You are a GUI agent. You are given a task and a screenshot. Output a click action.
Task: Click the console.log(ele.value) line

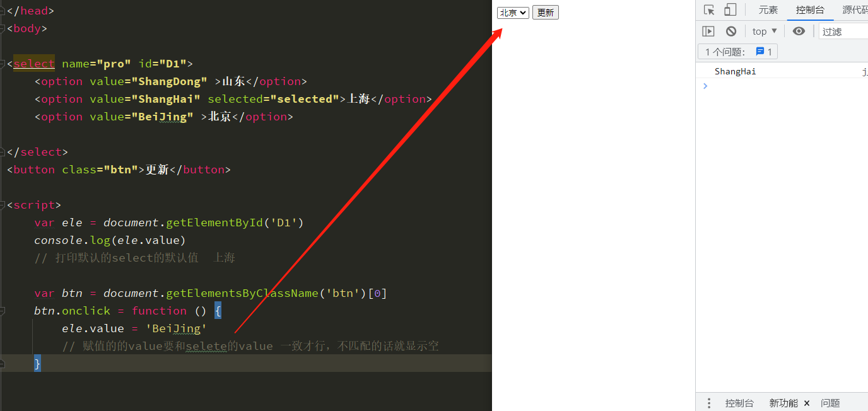click(x=110, y=240)
